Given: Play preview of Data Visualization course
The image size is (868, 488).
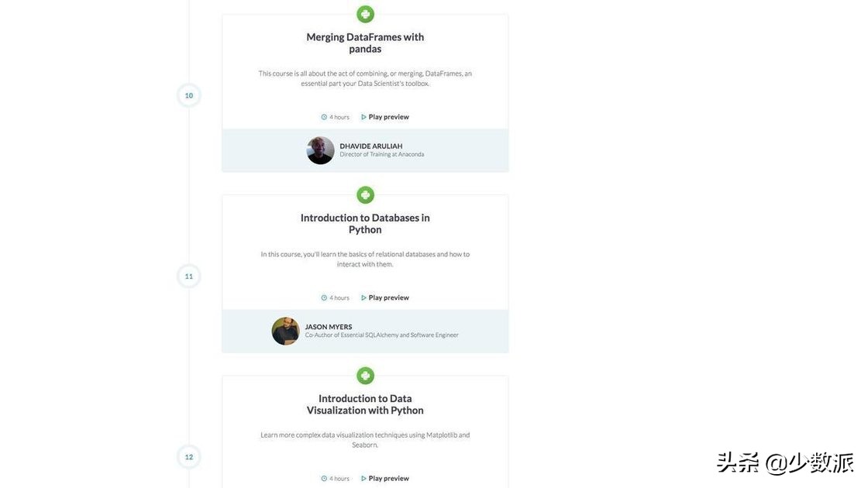Looking at the screenshot, I should pyautogui.click(x=388, y=479).
